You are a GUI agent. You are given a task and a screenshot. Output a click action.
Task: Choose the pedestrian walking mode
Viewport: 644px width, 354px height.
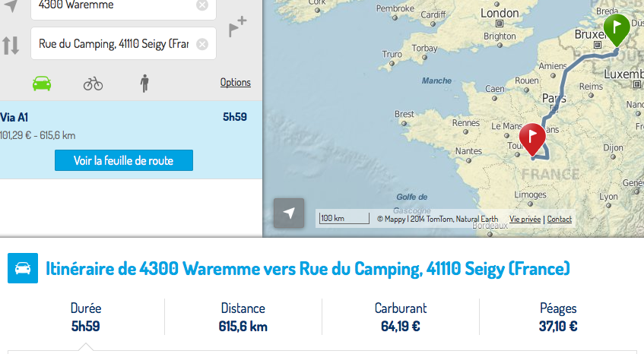pos(144,83)
